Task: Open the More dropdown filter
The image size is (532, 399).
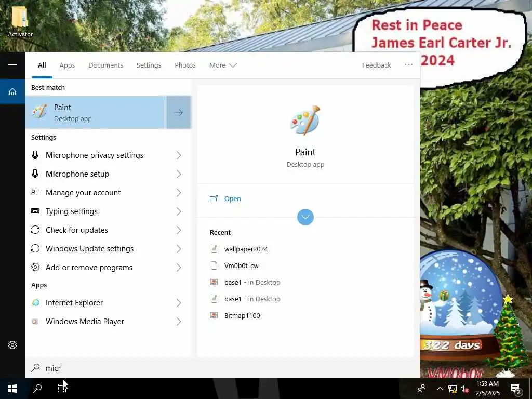Action: pyautogui.click(x=223, y=65)
